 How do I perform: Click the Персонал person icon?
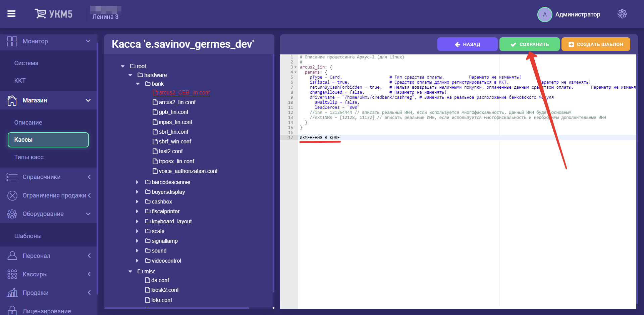[x=12, y=256]
